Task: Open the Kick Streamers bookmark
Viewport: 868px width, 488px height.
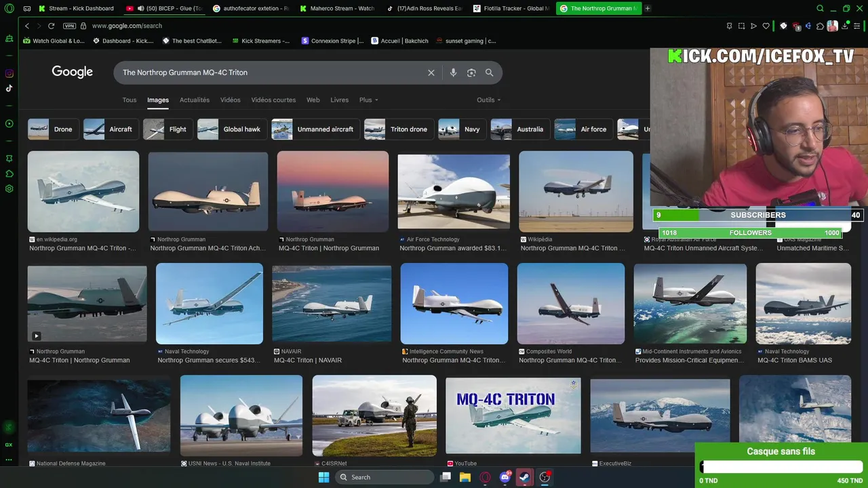Action: click(260, 41)
